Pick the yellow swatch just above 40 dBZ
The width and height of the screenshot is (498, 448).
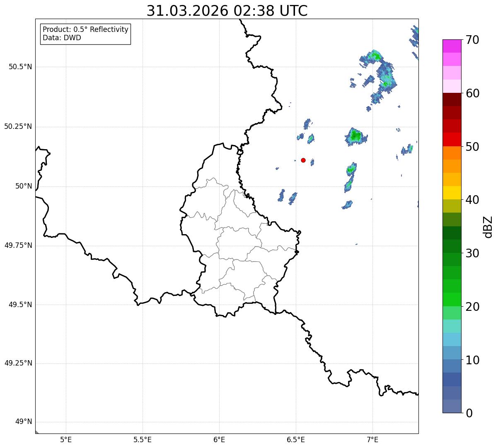(452, 193)
